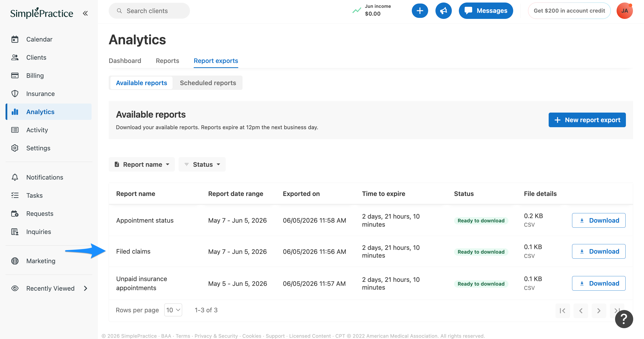
Task: Open Privacy & Security footer link
Action: point(216,336)
